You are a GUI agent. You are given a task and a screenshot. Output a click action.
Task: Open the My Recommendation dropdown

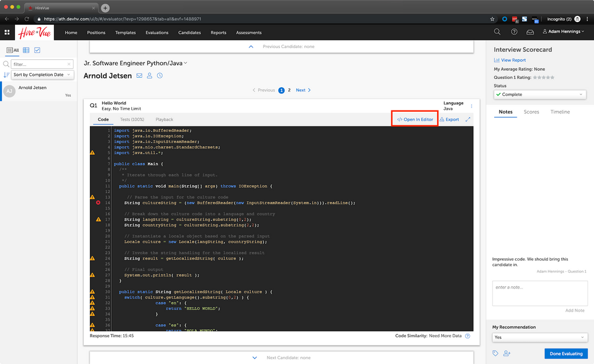539,337
